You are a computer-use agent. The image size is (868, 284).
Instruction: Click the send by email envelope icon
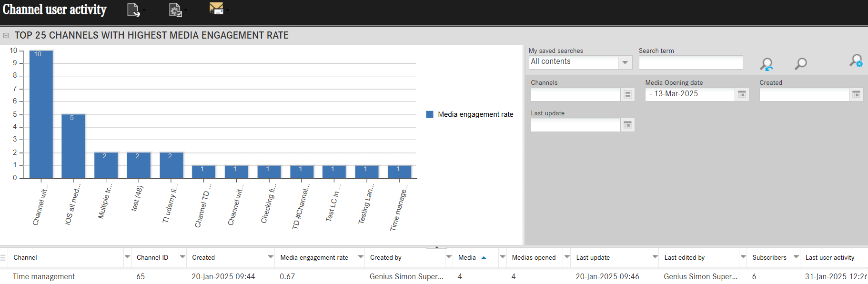tap(216, 8)
